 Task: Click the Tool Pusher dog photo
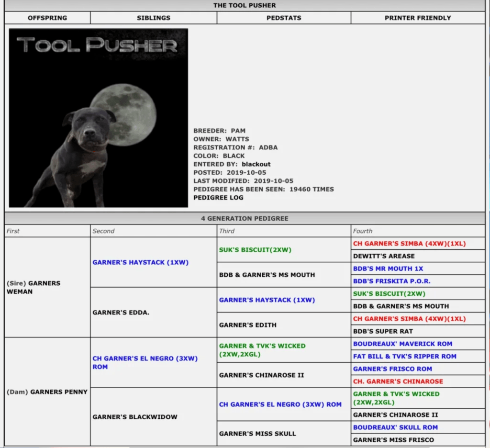coord(99,118)
